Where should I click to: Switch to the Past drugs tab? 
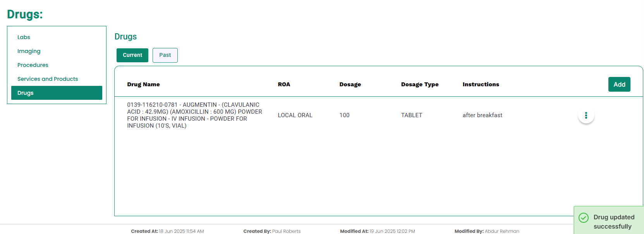(x=165, y=55)
